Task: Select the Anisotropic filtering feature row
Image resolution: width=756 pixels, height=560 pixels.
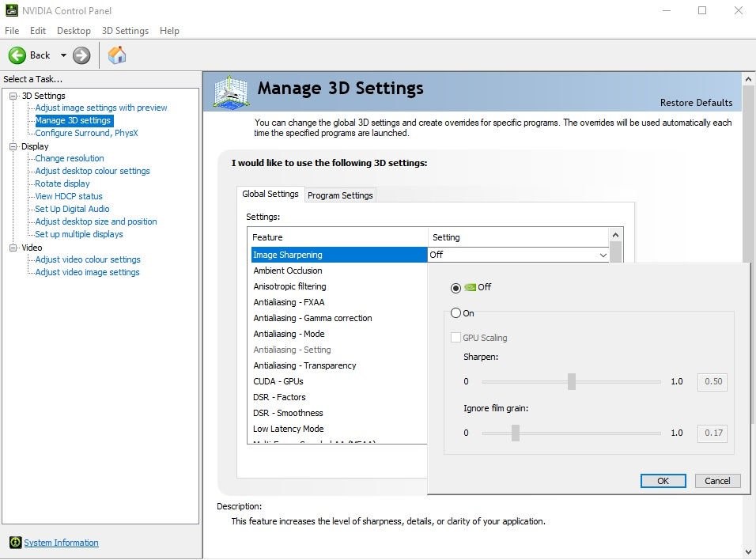Action: pos(339,286)
